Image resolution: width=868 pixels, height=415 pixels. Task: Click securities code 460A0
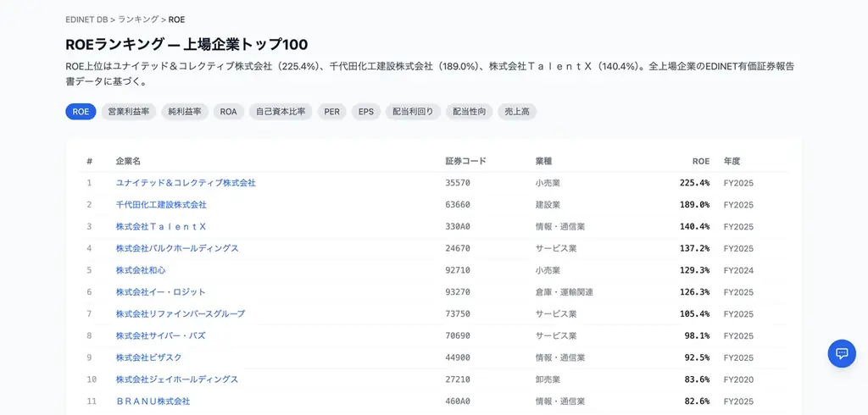tap(458, 401)
